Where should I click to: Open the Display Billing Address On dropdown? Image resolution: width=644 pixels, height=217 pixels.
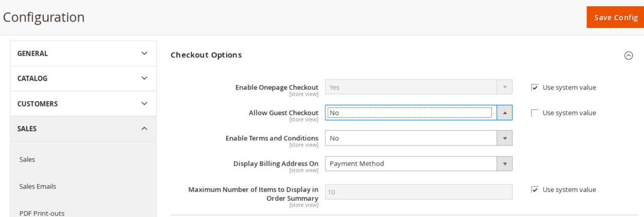(418, 164)
